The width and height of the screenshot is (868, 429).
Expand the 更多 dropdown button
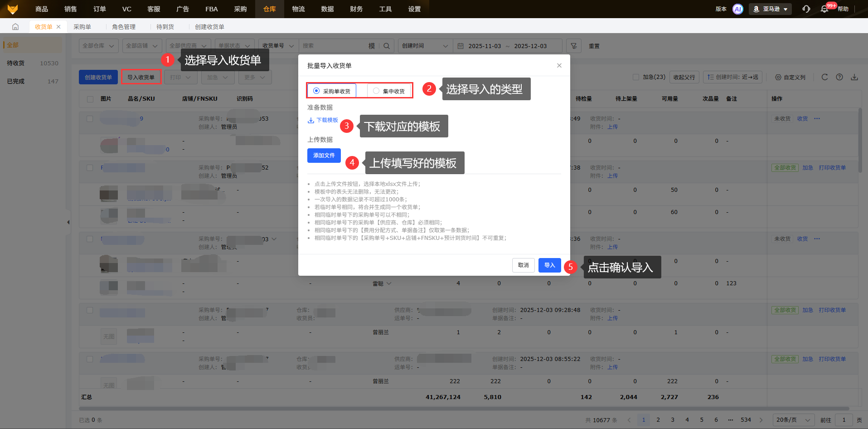pos(255,77)
